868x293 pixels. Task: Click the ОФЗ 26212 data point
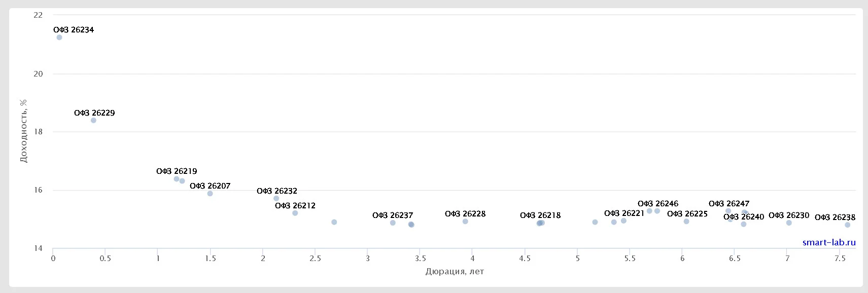pyautogui.click(x=295, y=213)
